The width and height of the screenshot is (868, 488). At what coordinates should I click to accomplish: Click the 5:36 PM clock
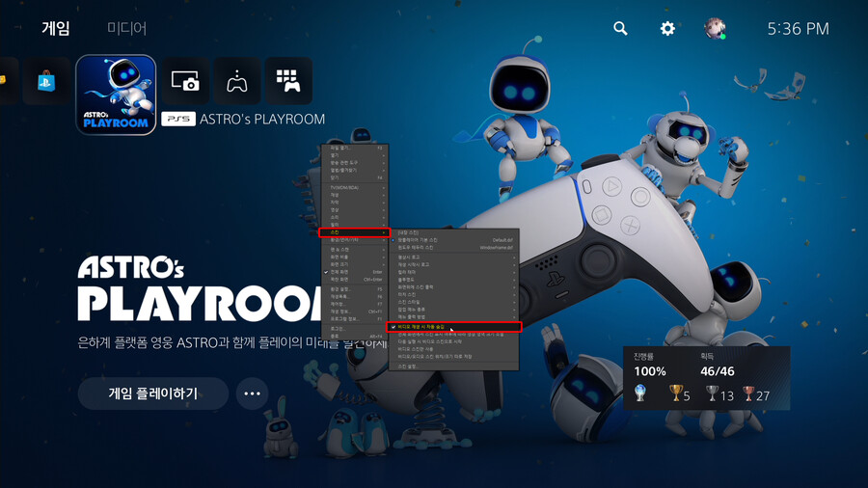coord(798,29)
